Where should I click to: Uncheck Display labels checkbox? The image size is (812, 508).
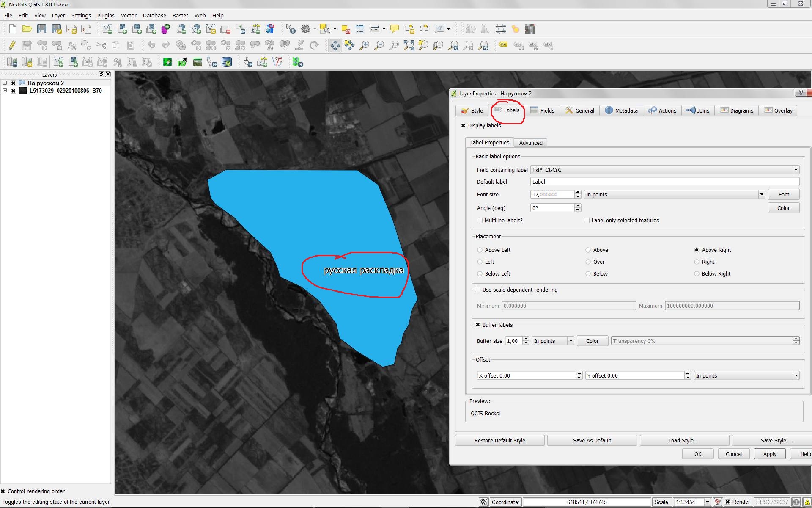(x=463, y=126)
